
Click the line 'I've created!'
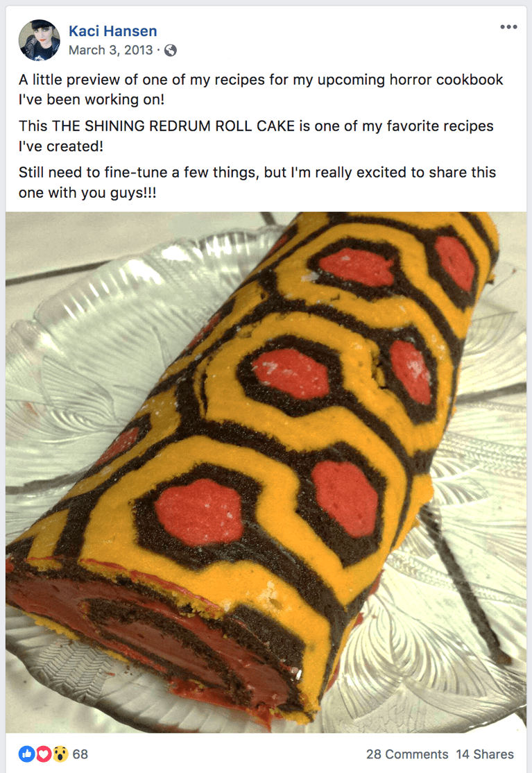click(61, 146)
